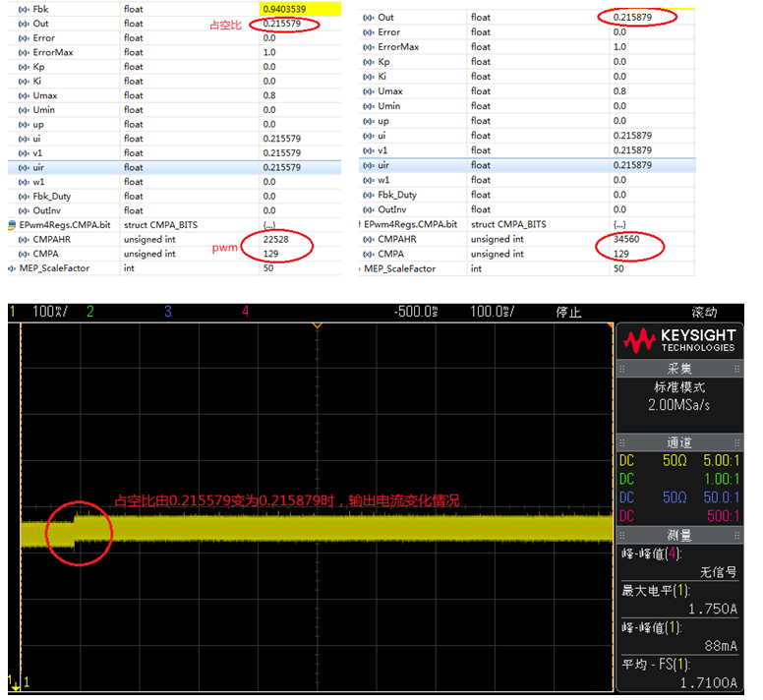763x700 pixels.
Task: Select channel 4 indicator in oscilloscope header
Action: [x=246, y=312]
